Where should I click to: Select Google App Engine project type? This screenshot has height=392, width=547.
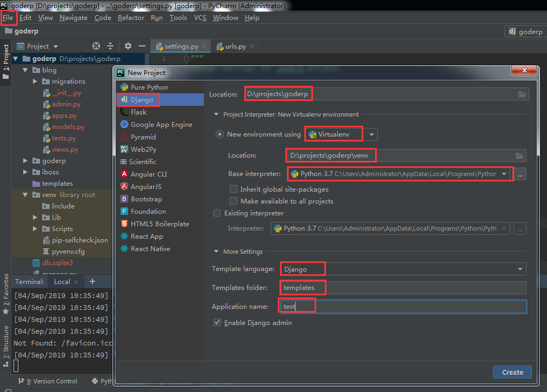pyautogui.click(x=160, y=124)
